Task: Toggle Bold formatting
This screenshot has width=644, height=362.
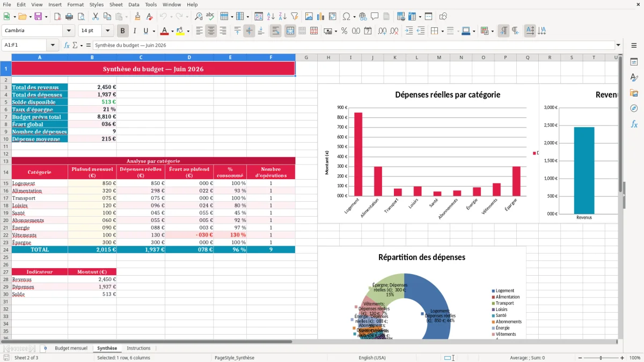Action: point(122,31)
